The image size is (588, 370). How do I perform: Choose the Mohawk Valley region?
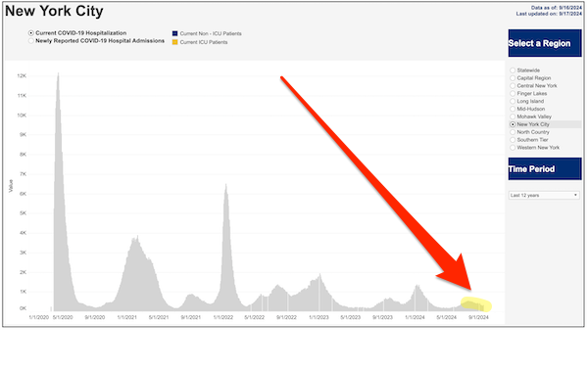(x=513, y=116)
